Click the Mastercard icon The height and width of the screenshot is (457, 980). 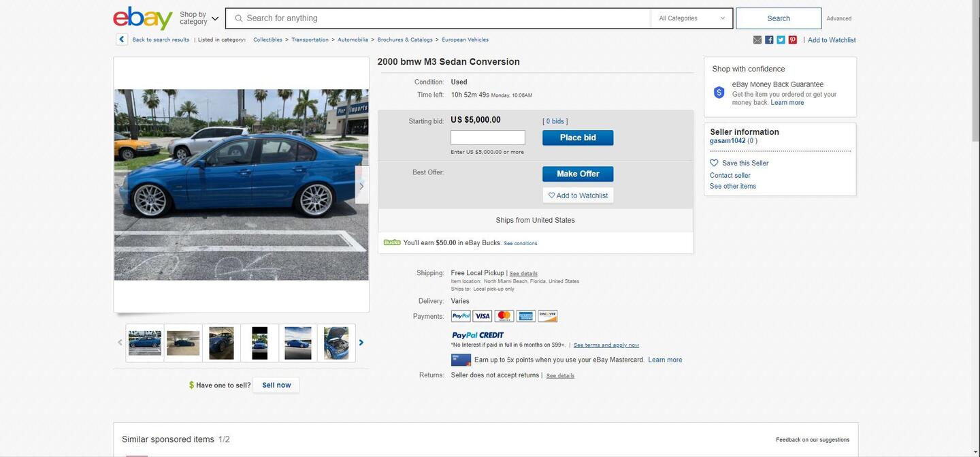click(504, 316)
